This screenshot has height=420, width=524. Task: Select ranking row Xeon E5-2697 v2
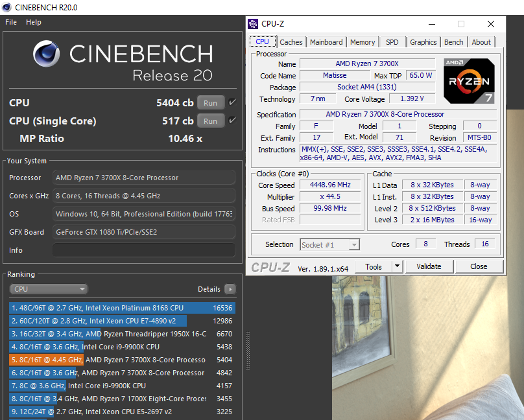pyautogui.click(x=123, y=412)
